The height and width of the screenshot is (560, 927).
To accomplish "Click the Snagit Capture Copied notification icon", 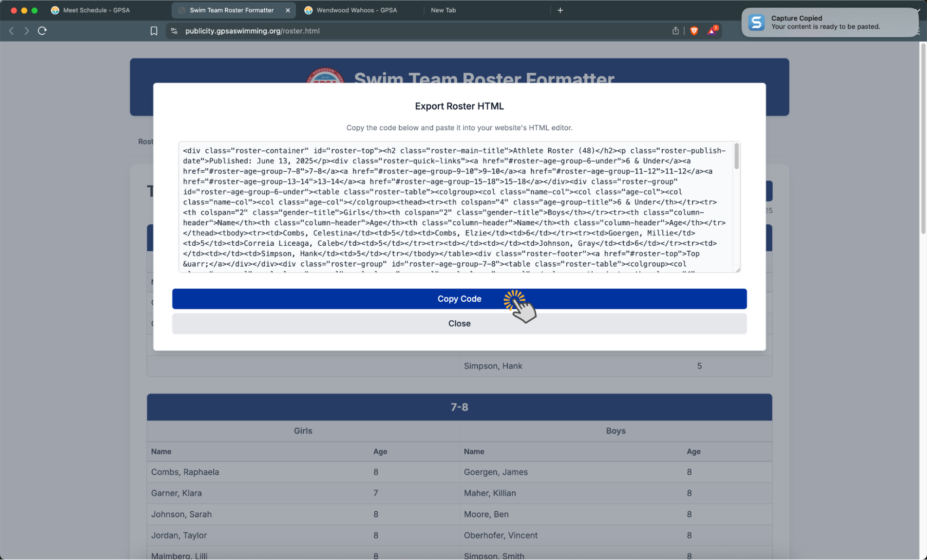I will [756, 22].
